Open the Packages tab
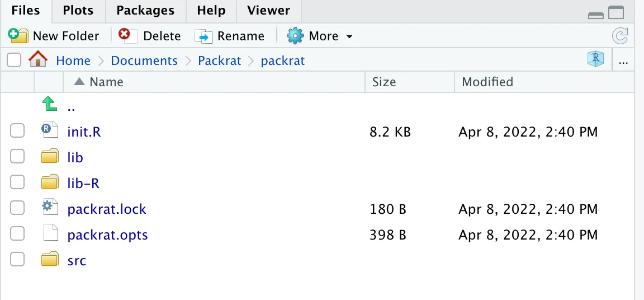This screenshot has width=644, height=300. pyautogui.click(x=145, y=11)
